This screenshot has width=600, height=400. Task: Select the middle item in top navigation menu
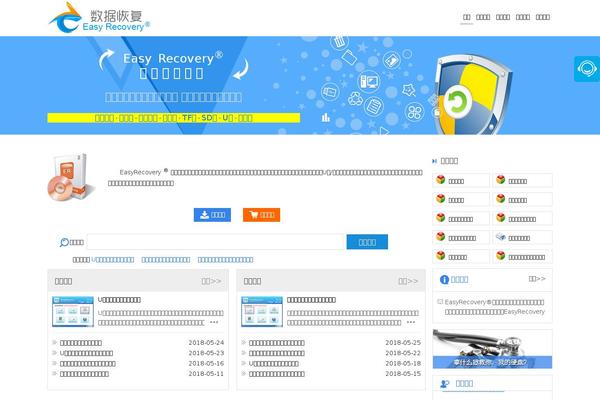pyautogui.click(x=503, y=17)
